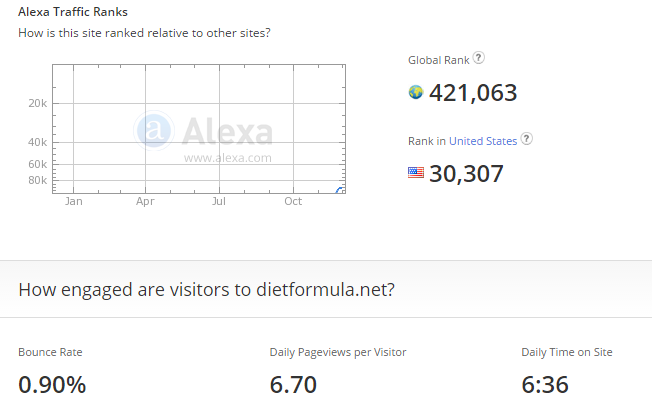Select the 0.90% bounce rate value
652x420 pixels.
click(x=52, y=384)
